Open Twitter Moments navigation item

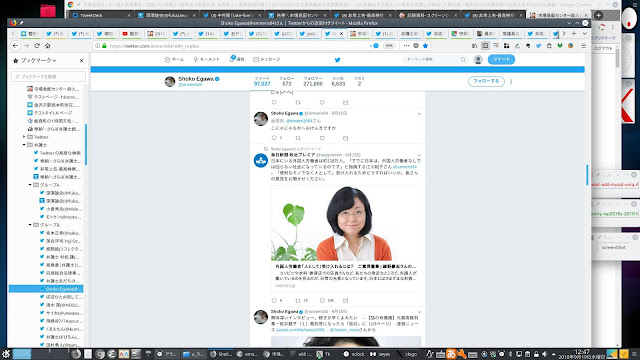click(x=207, y=60)
